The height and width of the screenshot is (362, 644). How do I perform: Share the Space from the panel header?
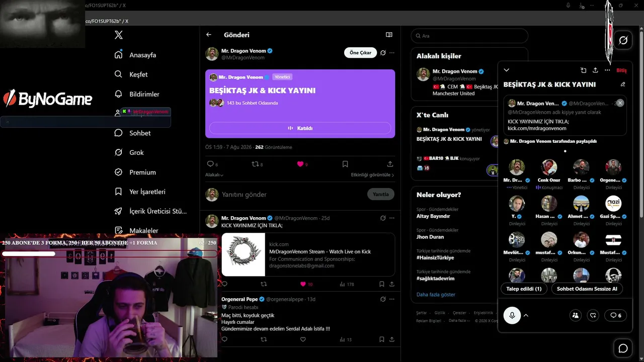click(595, 70)
